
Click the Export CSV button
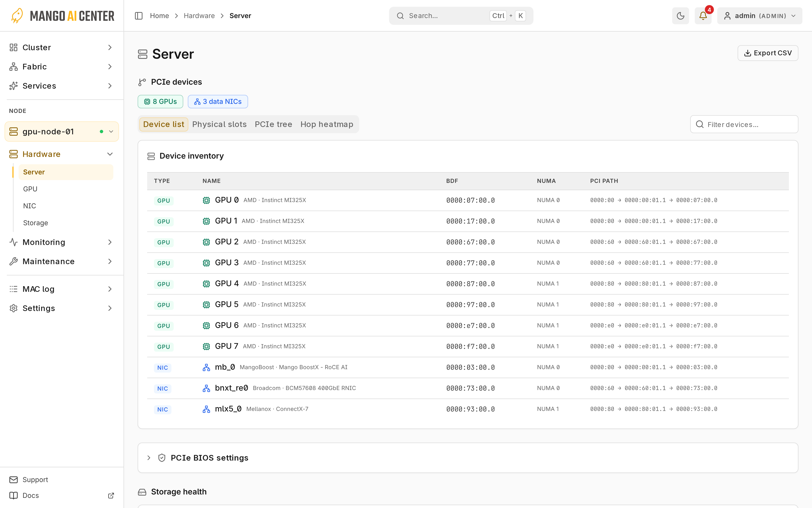768,53
